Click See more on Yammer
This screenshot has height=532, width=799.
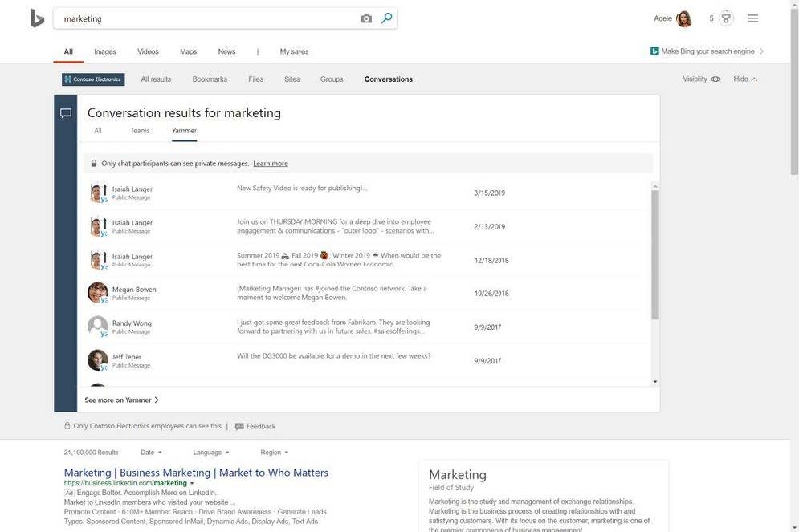tap(121, 400)
